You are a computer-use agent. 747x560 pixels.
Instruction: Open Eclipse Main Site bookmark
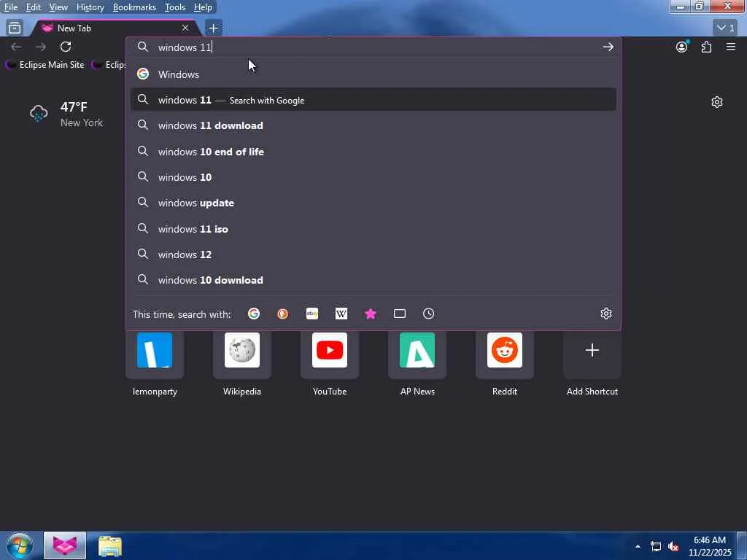pos(44,65)
